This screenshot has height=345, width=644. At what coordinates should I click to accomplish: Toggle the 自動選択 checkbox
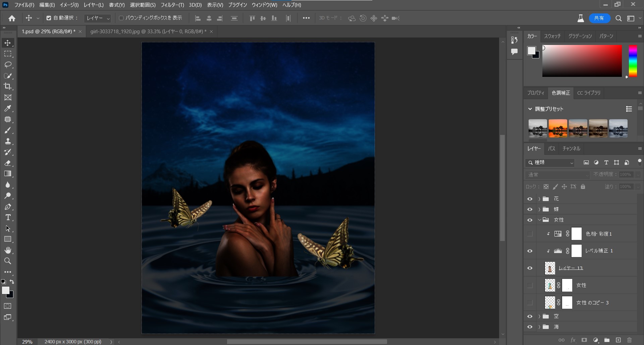[49, 18]
